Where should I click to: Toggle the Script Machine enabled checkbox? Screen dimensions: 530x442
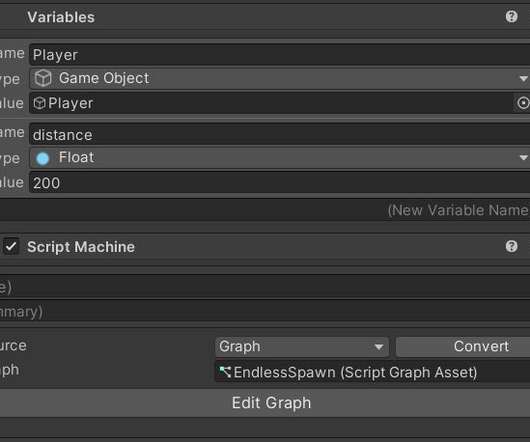pyautogui.click(x=11, y=246)
